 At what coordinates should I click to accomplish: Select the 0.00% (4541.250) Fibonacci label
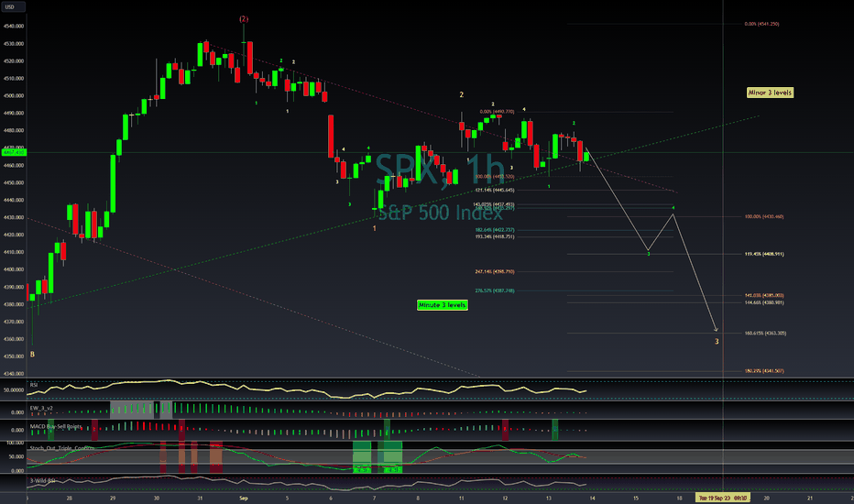(761, 24)
